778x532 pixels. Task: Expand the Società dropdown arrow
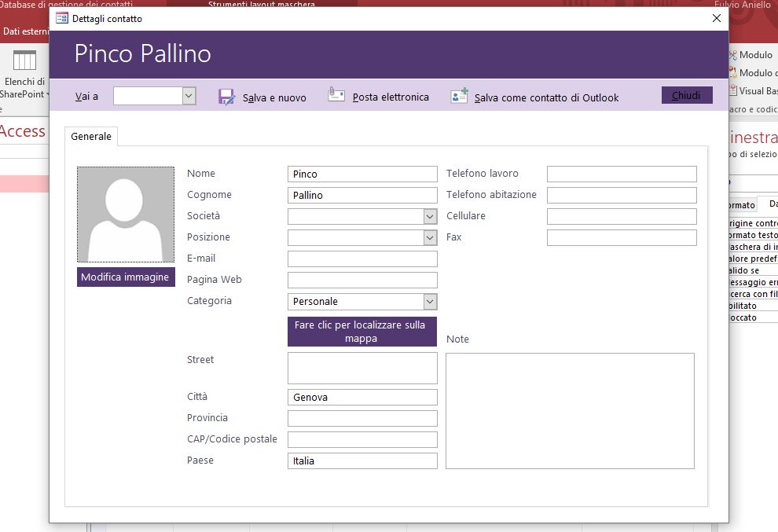[x=430, y=216]
